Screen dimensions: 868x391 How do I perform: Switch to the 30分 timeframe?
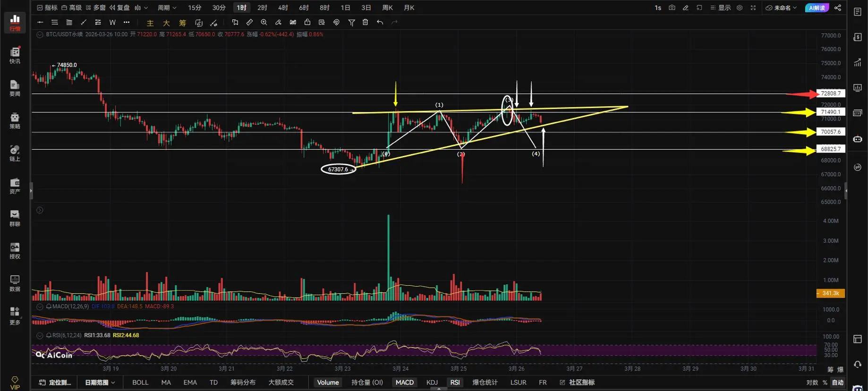pyautogui.click(x=219, y=8)
